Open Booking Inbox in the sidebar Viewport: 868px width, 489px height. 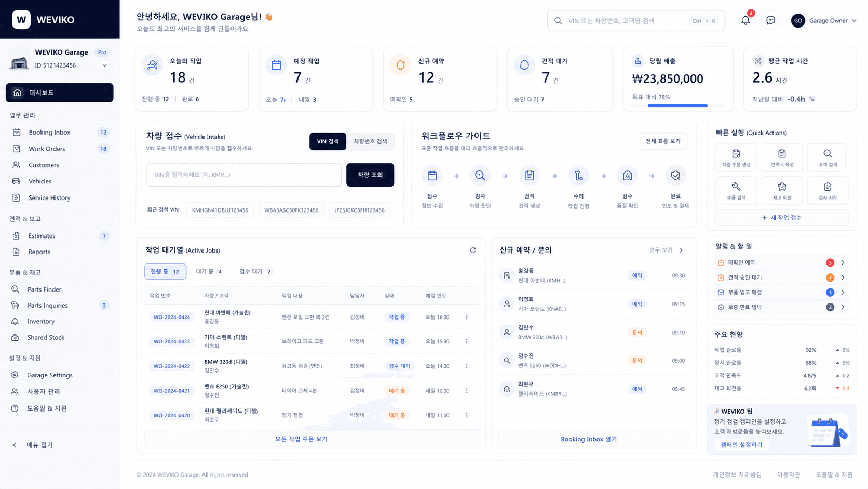59,133
